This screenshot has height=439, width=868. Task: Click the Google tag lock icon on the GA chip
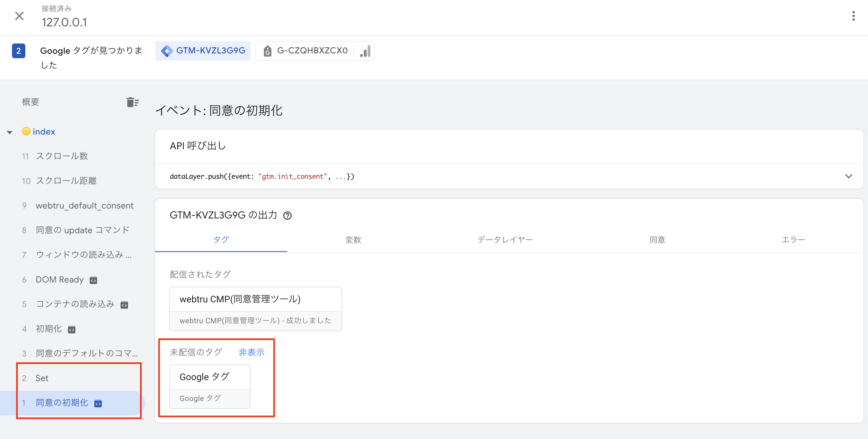coord(267,51)
